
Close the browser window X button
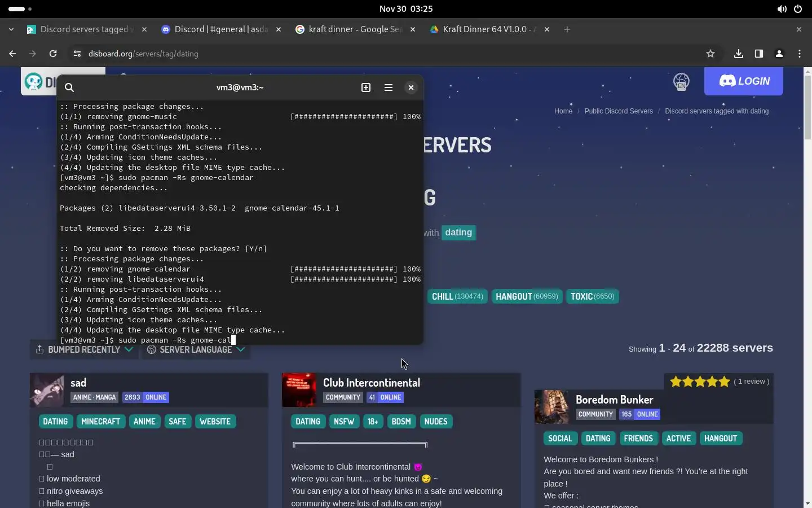point(799,29)
